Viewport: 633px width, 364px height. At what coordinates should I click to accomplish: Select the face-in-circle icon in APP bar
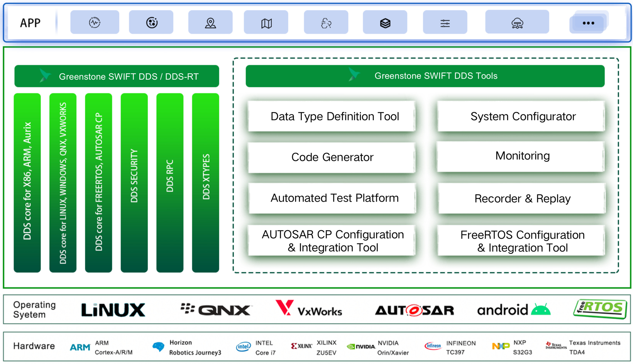[x=151, y=22]
